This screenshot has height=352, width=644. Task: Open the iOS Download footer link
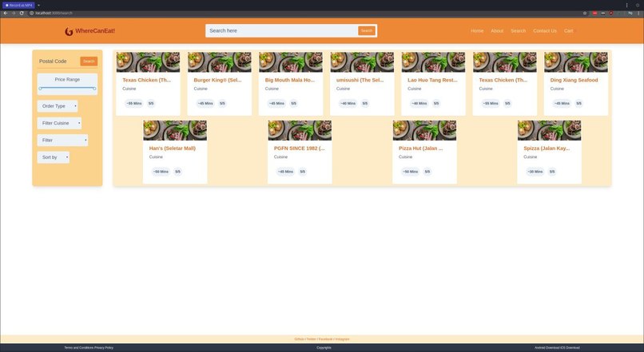[x=570, y=348]
